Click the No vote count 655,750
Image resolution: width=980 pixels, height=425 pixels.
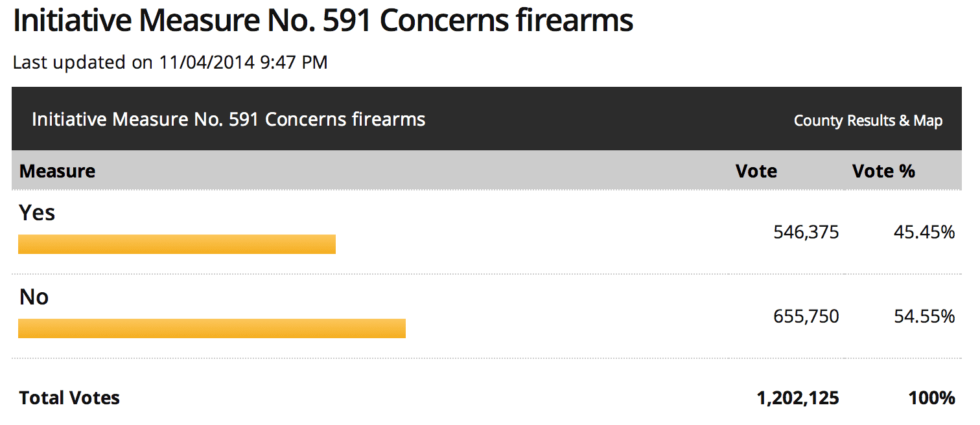[x=806, y=317]
